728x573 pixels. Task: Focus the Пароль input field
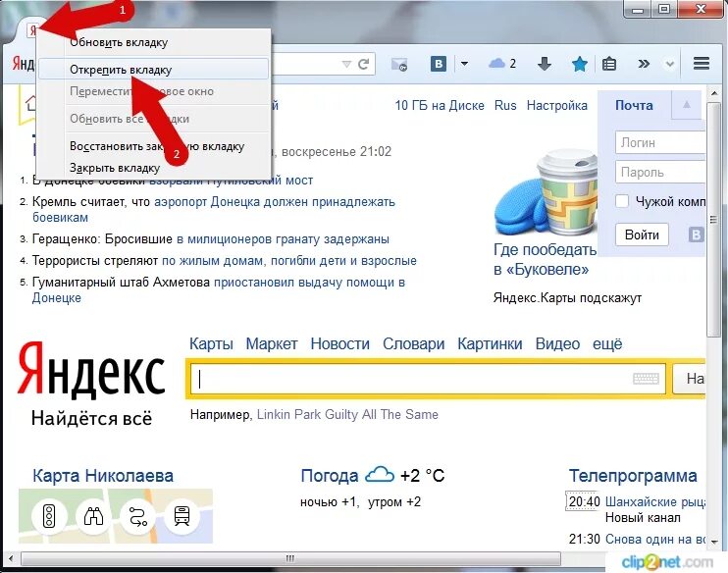[659, 173]
